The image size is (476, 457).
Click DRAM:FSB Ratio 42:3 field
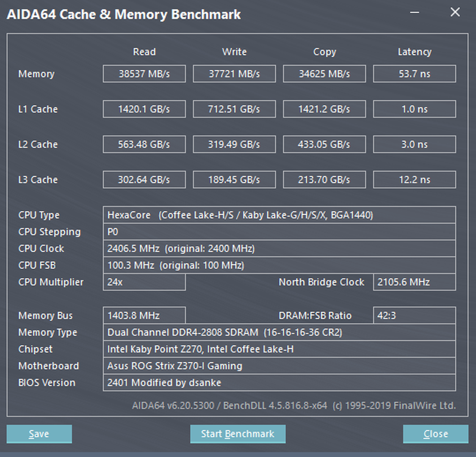click(x=414, y=315)
